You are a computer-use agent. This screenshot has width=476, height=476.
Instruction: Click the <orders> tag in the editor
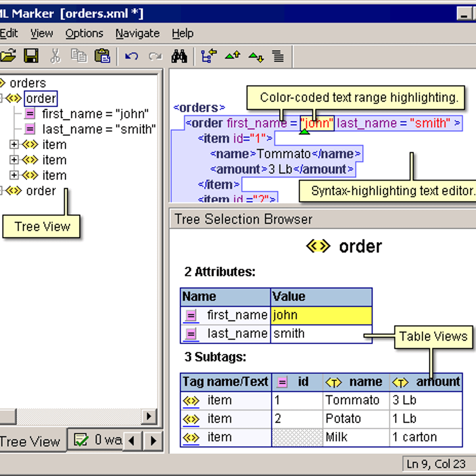[x=199, y=107]
